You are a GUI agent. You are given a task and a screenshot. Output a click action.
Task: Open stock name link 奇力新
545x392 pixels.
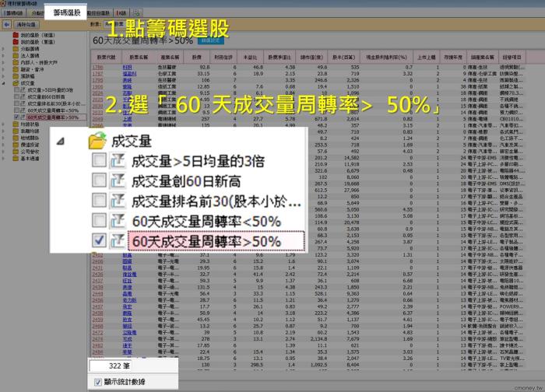129,300
